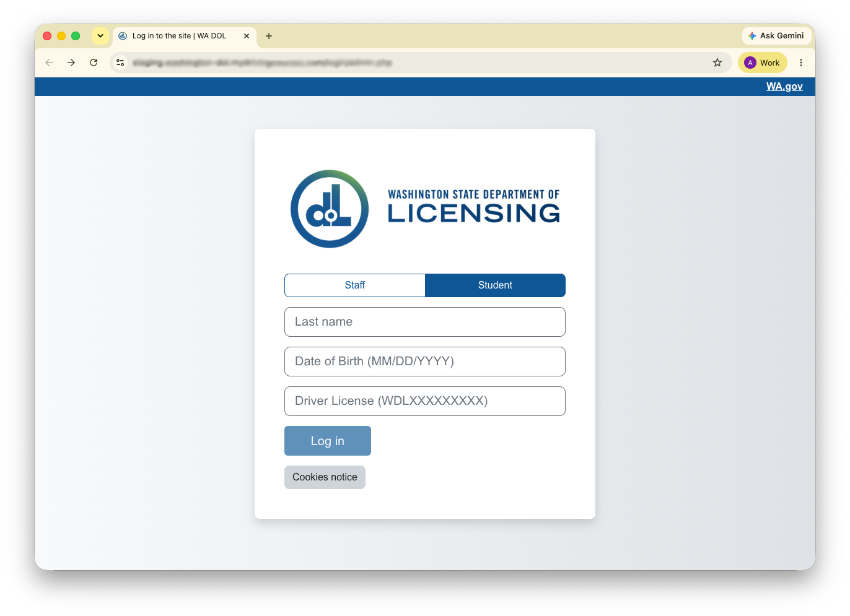Viewport: 850px width, 616px height.
Task: Click the browser forward arrow
Action: tap(71, 63)
